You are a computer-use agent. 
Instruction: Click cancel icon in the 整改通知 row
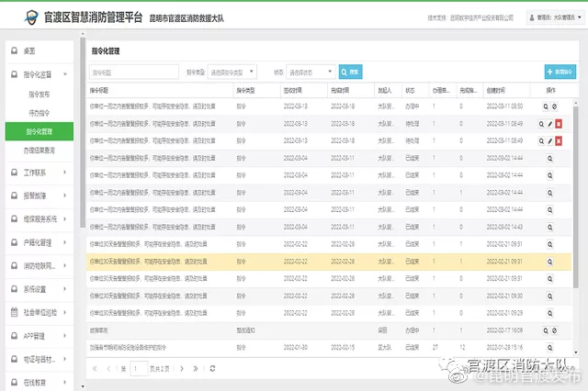pyautogui.click(x=554, y=330)
